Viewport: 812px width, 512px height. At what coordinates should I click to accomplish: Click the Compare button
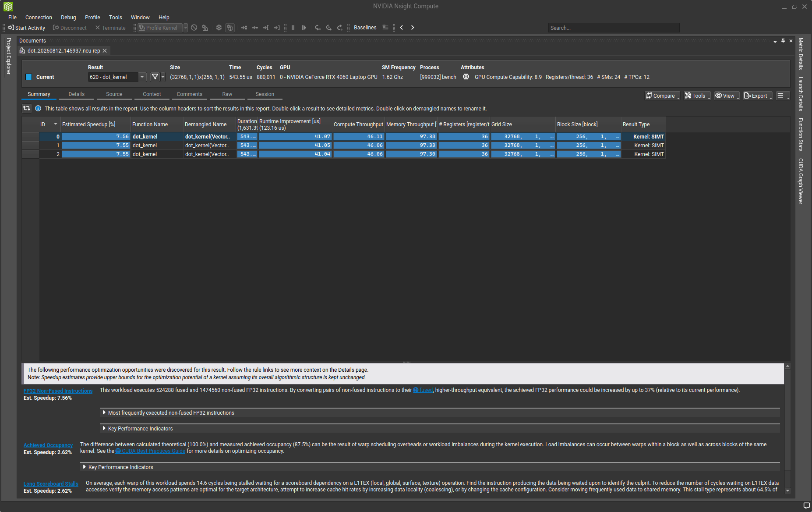tap(662, 96)
